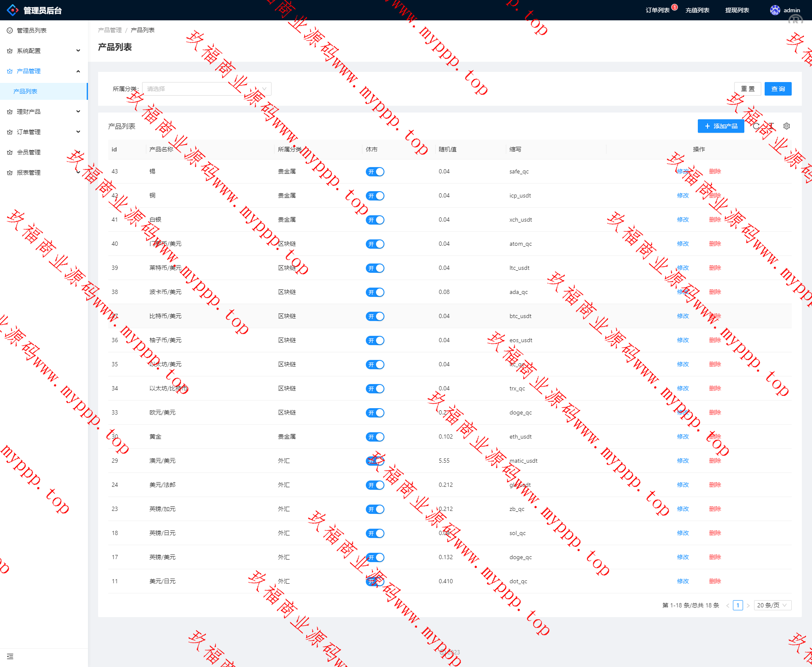Toggle 休市 switch for 锡 row
812x667 pixels.
point(375,172)
